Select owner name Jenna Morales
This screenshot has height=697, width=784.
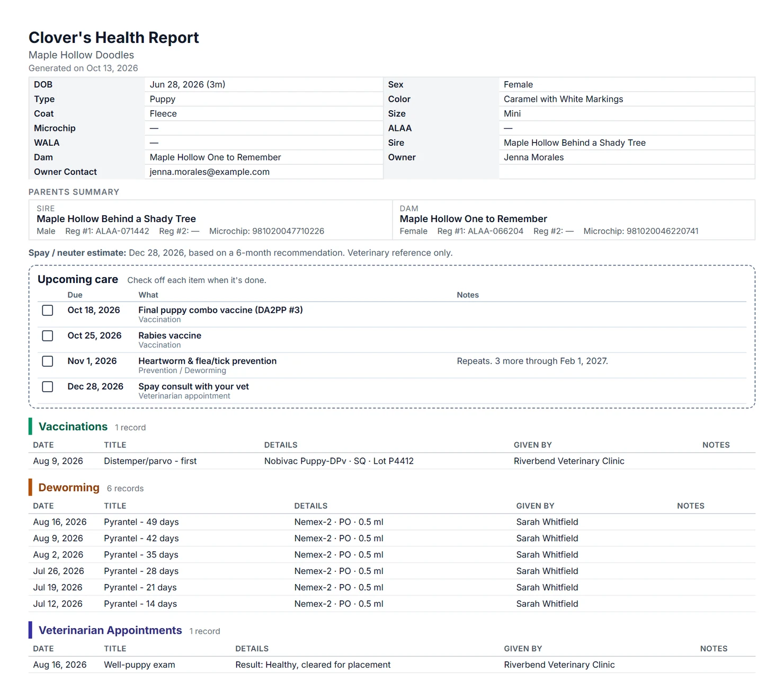(533, 157)
